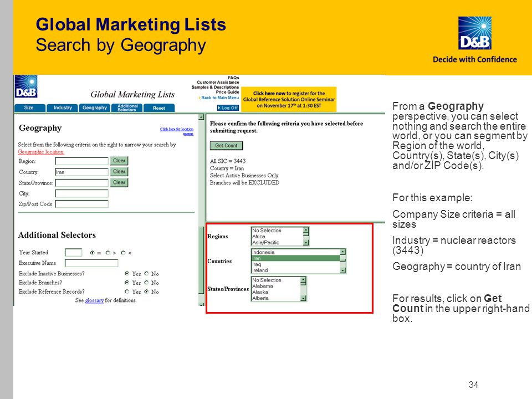This screenshot has height=399, width=532.
Task: Select Alabama in States/Provinces list
Action: pyautogui.click(x=276, y=286)
